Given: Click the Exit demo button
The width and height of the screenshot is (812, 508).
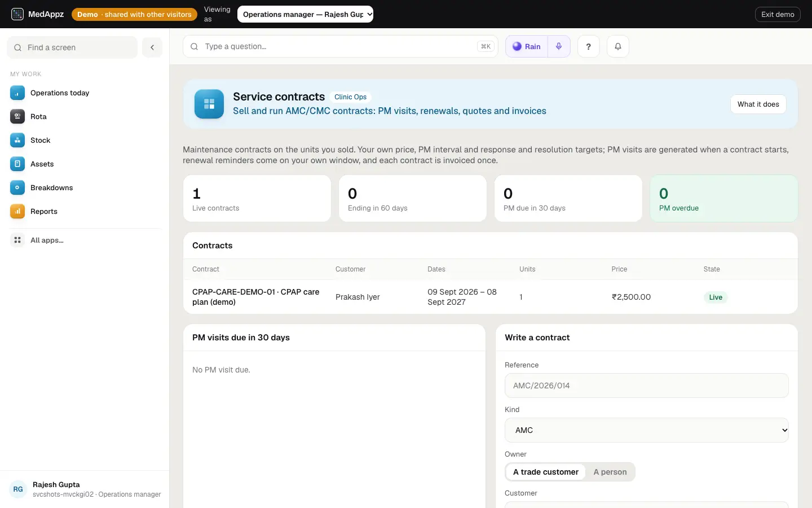Looking at the screenshot, I should (x=778, y=14).
